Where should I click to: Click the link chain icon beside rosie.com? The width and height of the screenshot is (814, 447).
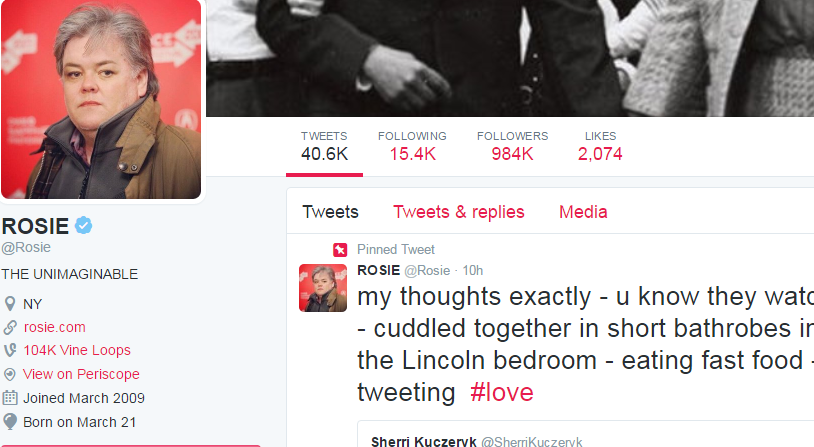click(x=10, y=327)
